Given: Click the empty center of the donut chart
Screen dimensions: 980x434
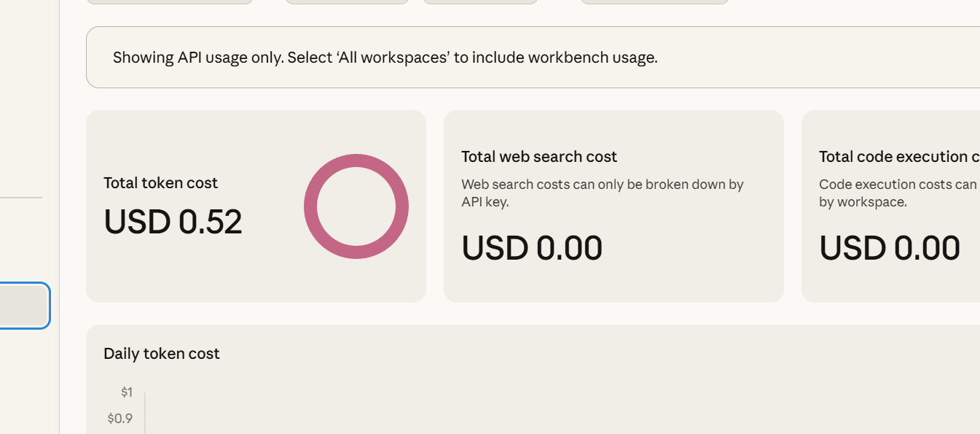Looking at the screenshot, I should 356,206.
